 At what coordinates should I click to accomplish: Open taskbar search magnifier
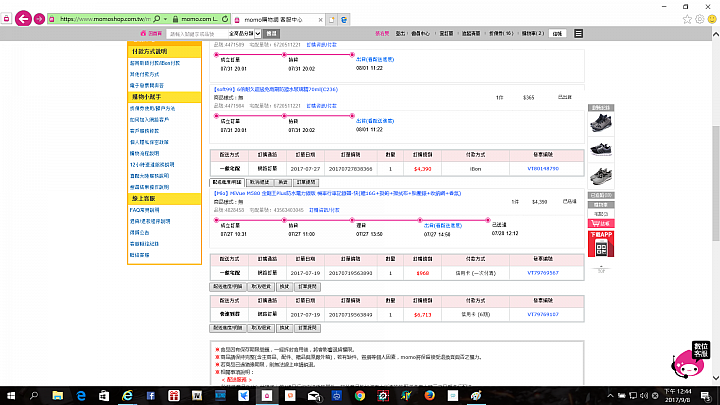click(x=34, y=395)
